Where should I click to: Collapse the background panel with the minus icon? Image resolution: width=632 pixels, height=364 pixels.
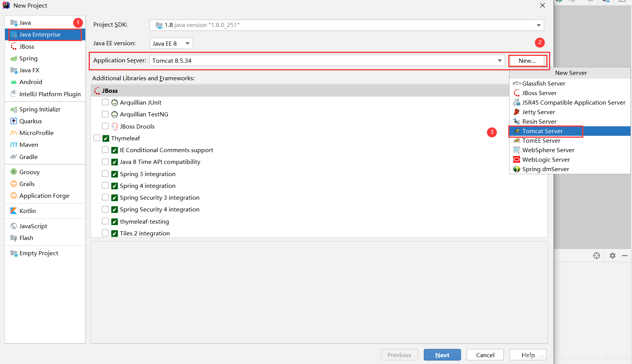(x=625, y=256)
